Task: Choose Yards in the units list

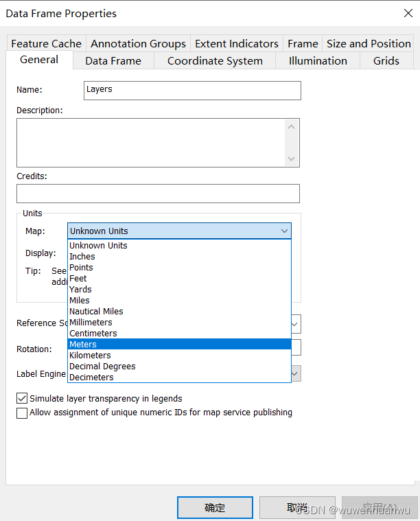Action: tap(179, 290)
